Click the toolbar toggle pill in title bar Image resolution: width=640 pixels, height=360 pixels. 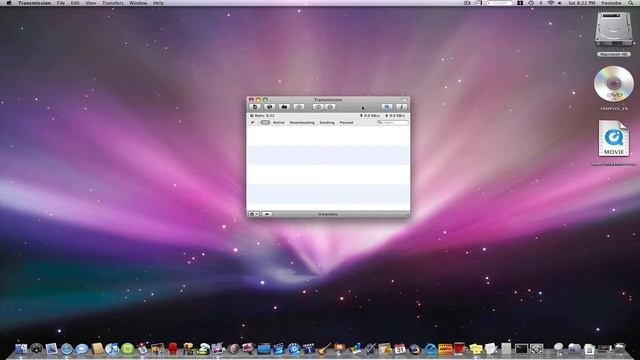[404, 100]
